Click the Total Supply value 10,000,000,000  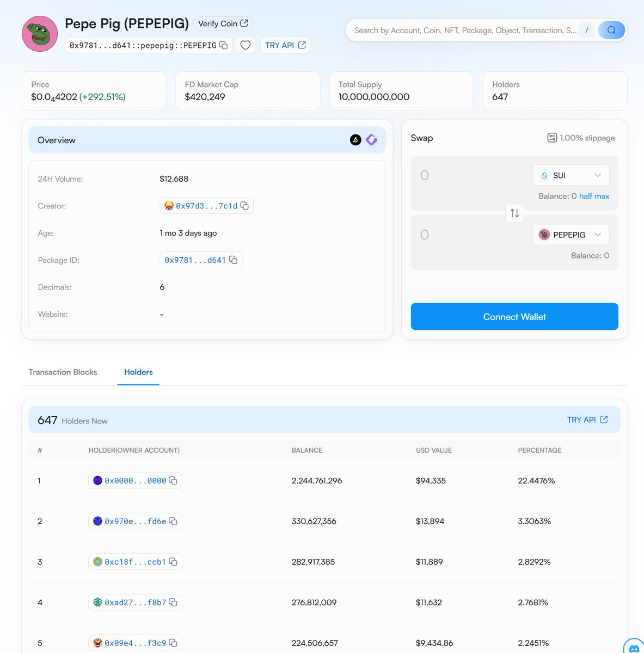pyautogui.click(x=374, y=97)
